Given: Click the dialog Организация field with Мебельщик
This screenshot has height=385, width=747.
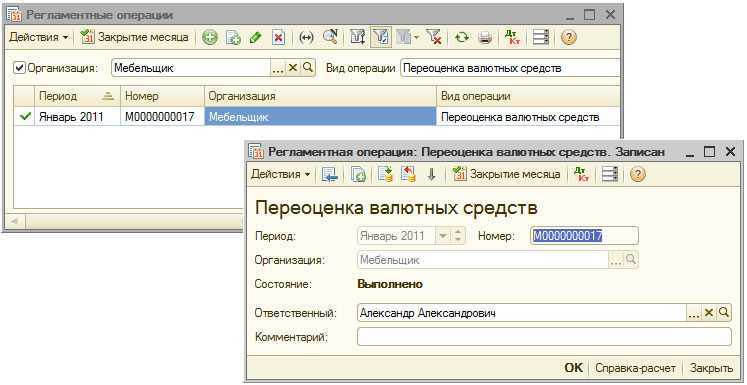Looking at the screenshot, I should tap(483, 260).
